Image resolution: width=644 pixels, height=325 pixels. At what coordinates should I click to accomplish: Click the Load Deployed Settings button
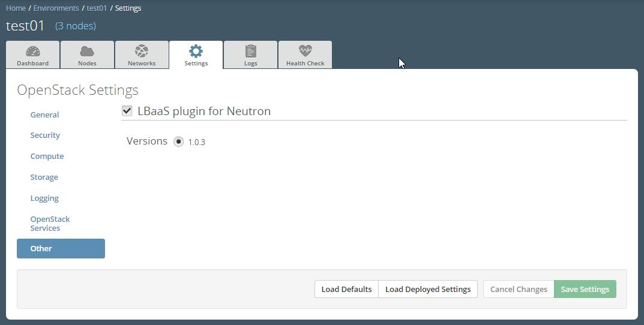point(428,289)
